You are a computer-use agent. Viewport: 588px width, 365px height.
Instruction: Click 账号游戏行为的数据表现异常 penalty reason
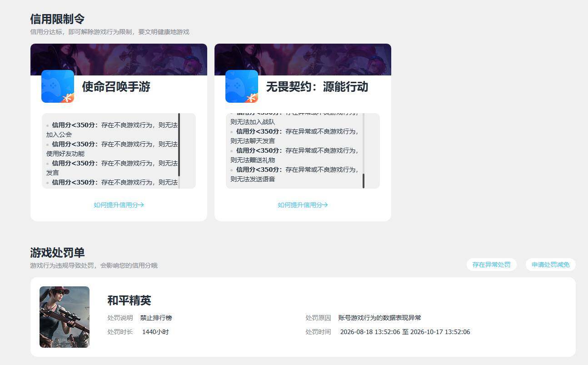[379, 318]
